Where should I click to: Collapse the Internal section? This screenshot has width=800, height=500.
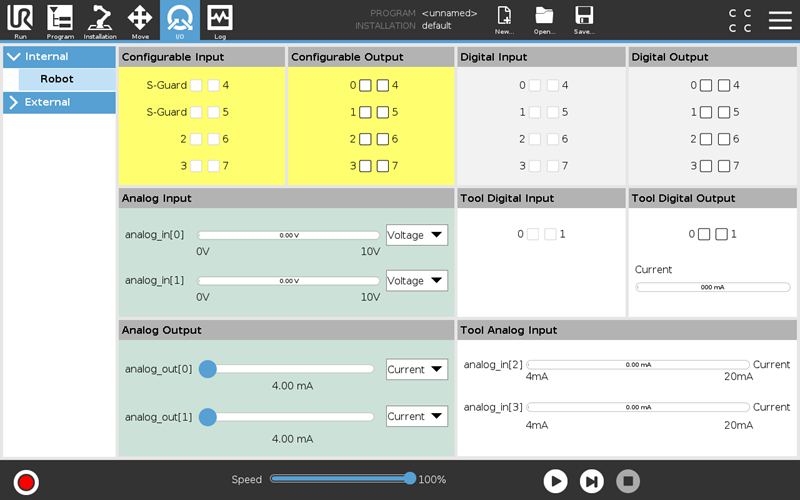(x=13, y=57)
